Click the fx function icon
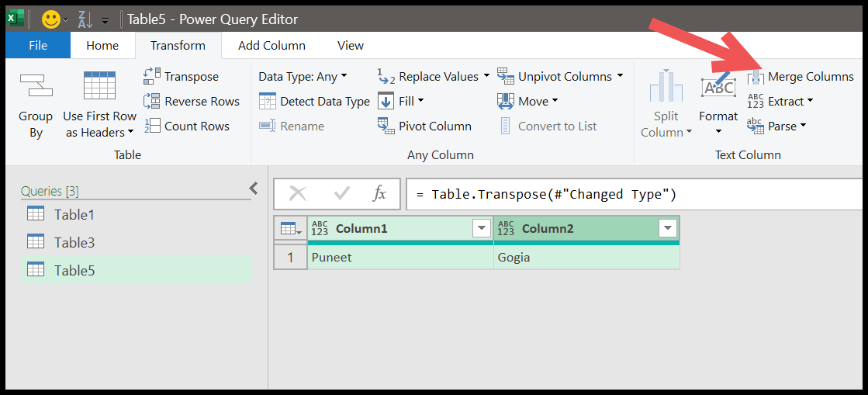This screenshot has height=395, width=868. tap(379, 194)
